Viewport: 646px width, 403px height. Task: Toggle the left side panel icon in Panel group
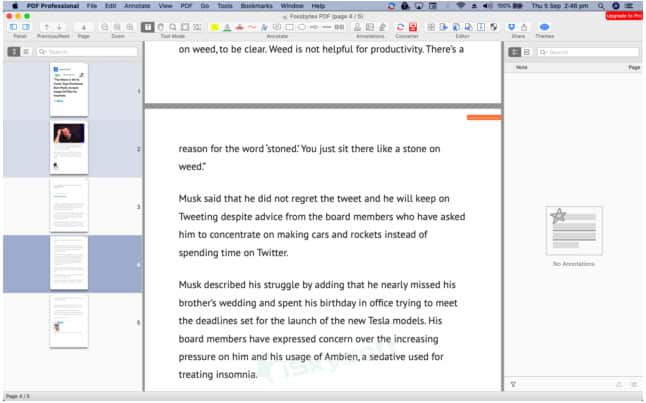(x=14, y=27)
